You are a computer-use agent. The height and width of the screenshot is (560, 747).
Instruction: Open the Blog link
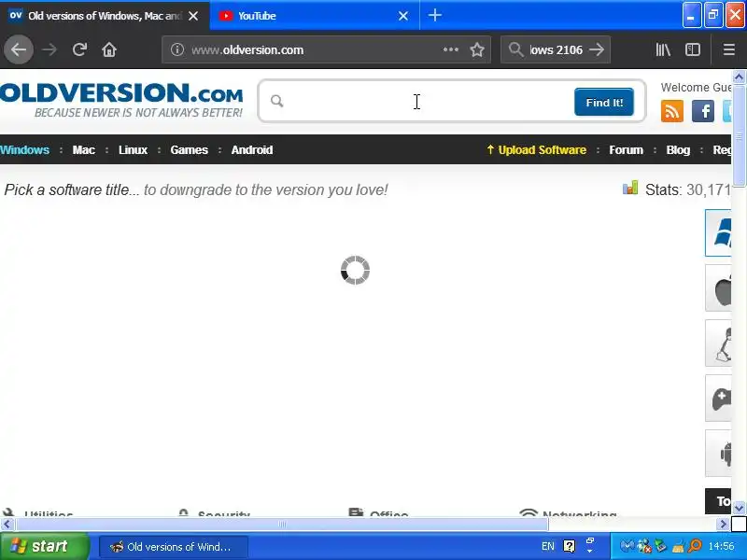[678, 150]
